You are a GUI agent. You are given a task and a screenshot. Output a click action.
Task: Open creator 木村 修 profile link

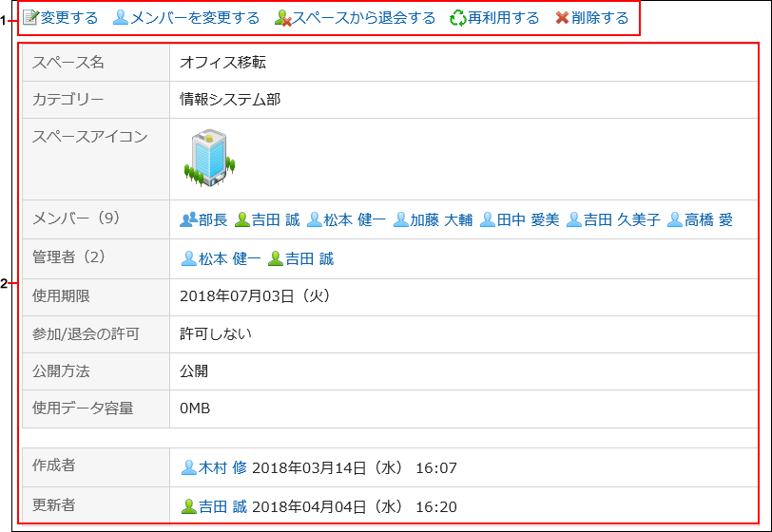[222, 467]
